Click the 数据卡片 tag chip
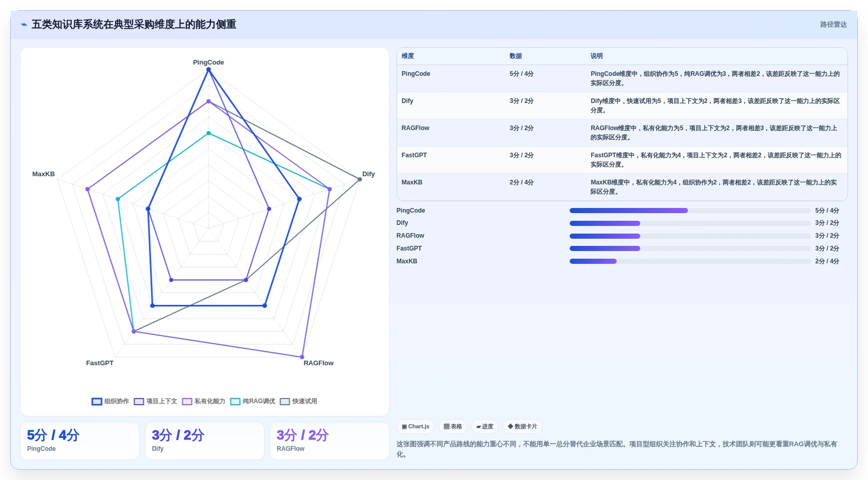 (523, 426)
